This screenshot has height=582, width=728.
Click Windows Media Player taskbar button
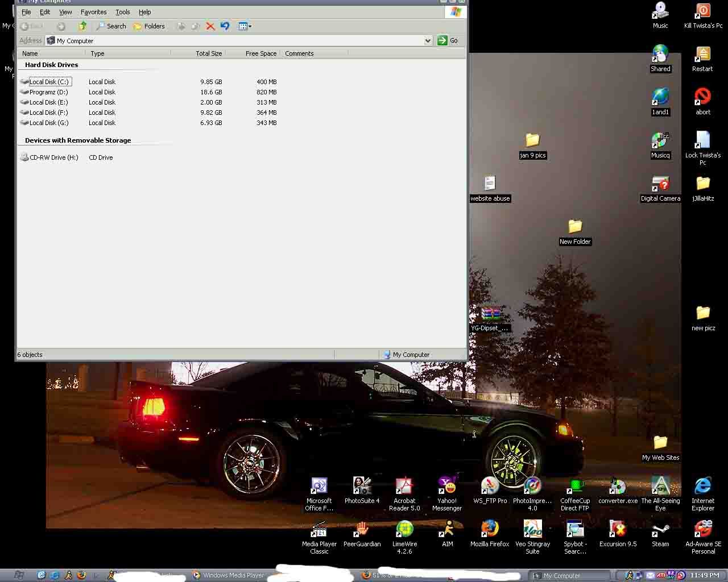(x=227, y=575)
